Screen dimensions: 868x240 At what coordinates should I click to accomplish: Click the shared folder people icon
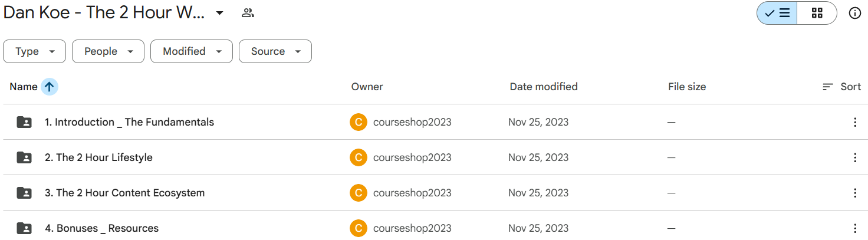point(248,13)
